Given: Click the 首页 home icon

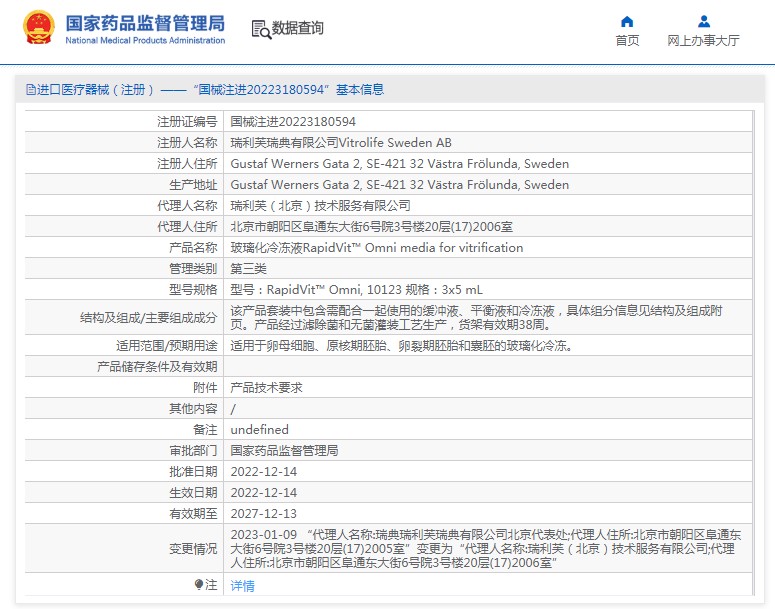Looking at the screenshot, I should coord(627,21).
